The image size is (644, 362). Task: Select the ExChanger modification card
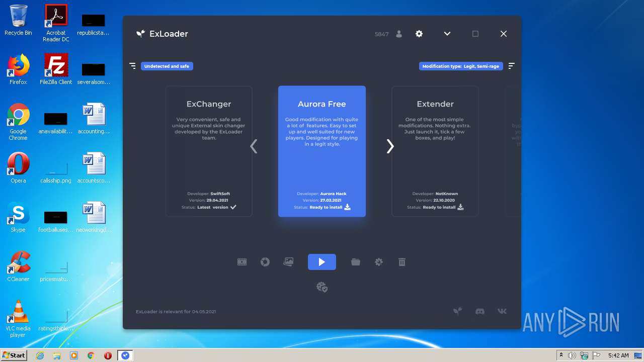pos(209,151)
